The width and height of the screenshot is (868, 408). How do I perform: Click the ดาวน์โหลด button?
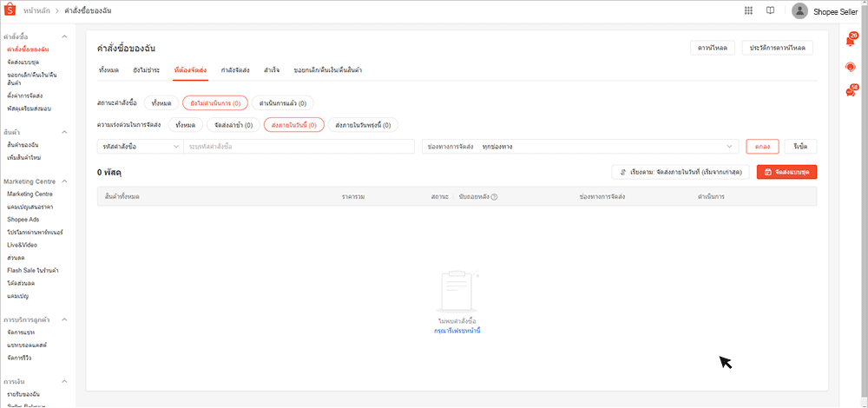(713, 48)
